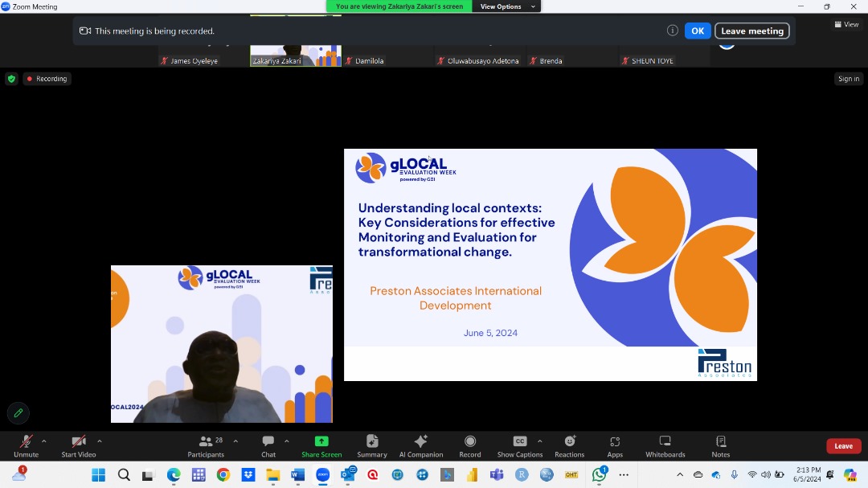Open Zoom Apps

(x=615, y=446)
